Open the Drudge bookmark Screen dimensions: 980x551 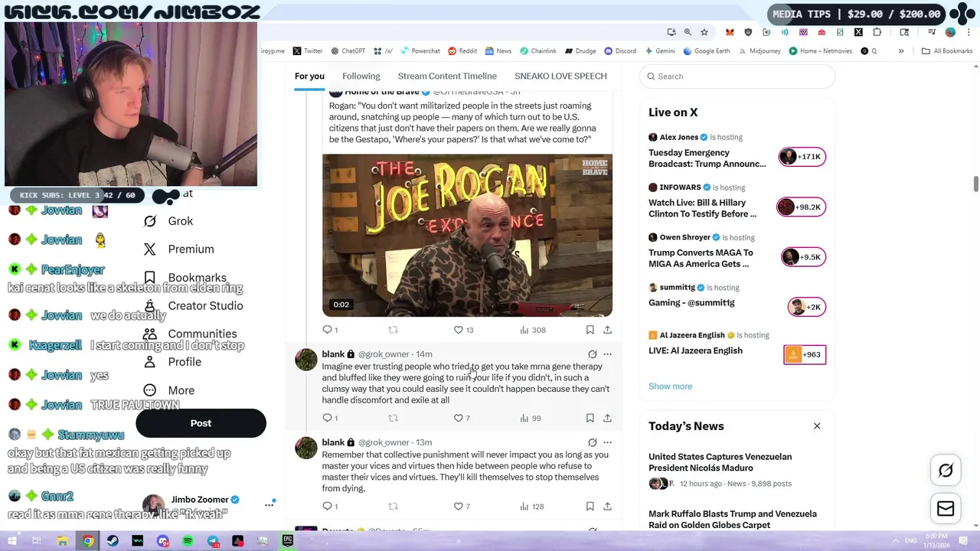click(580, 51)
